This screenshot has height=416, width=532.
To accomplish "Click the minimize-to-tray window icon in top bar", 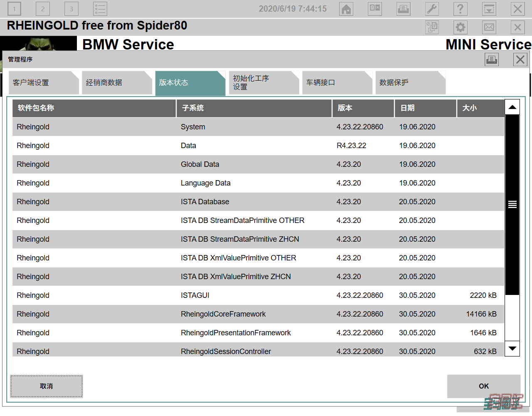I will [x=489, y=9].
